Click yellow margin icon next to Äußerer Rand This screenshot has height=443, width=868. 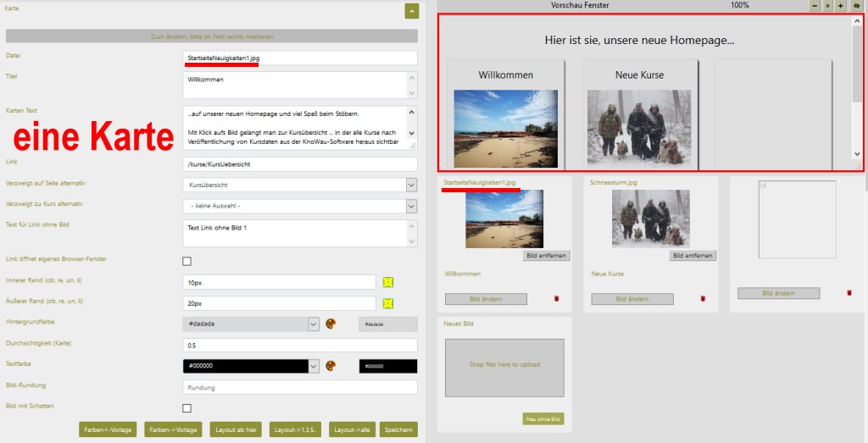pyautogui.click(x=388, y=303)
